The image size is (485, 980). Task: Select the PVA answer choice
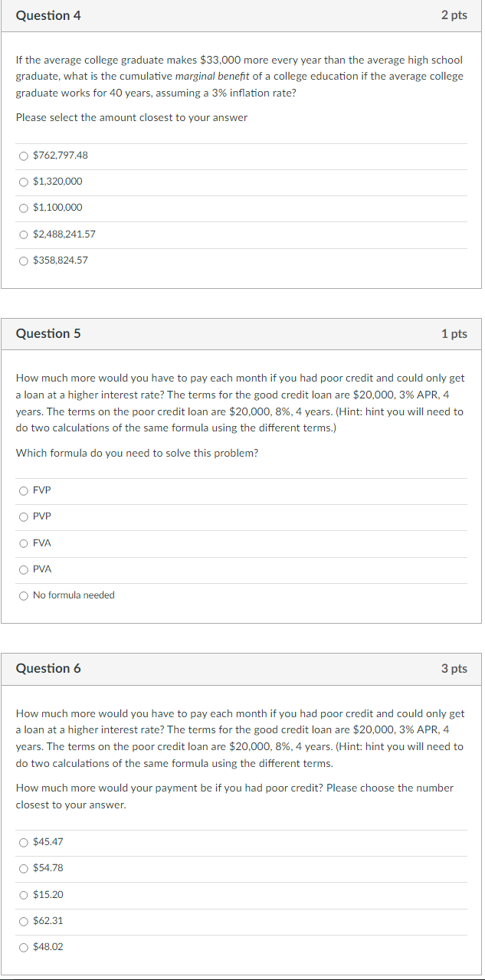click(x=24, y=569)
